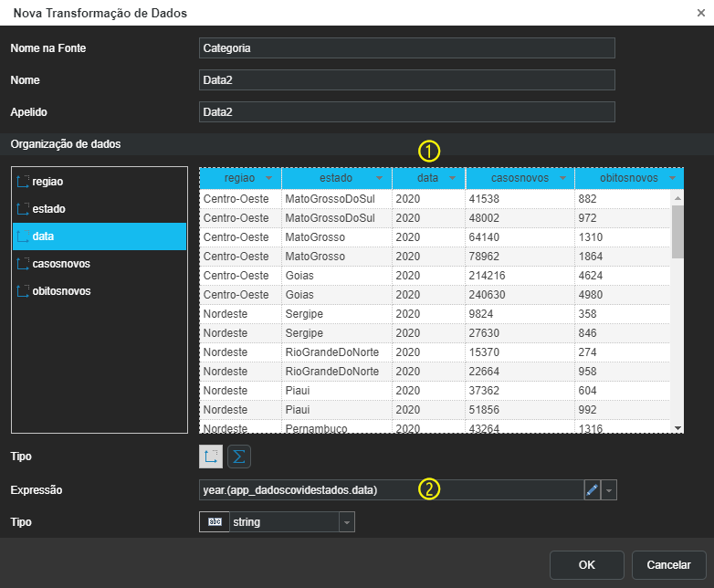Click the Expressão input field
Image resolution: width=714 pixels, height=588 pixels.
392,490
